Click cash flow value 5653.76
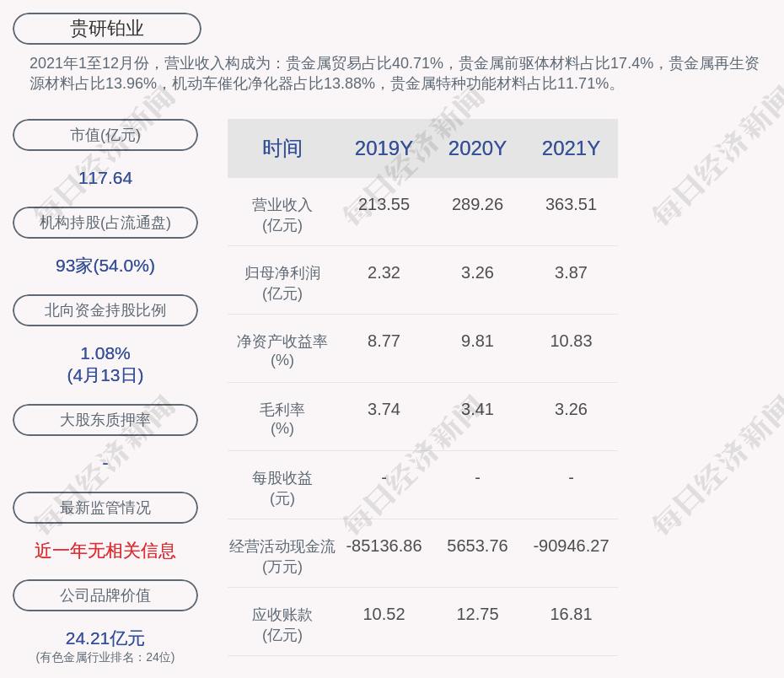 (477, 546)
